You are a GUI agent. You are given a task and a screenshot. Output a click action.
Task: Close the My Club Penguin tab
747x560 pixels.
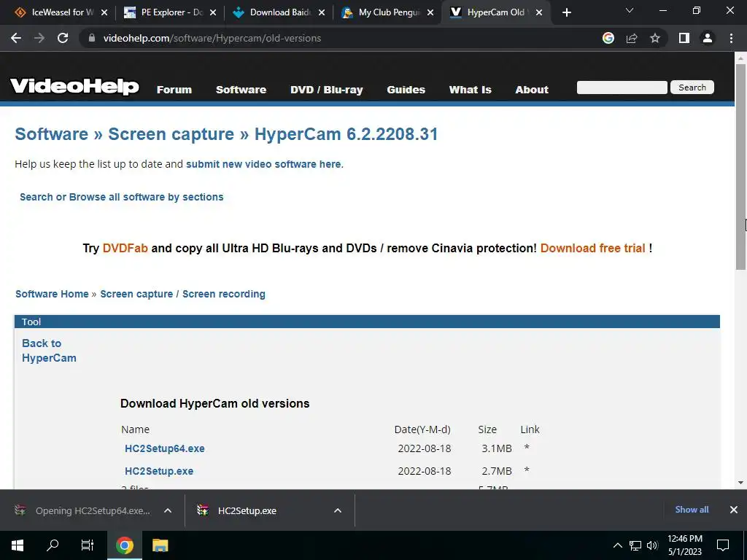tap(430, 12)
